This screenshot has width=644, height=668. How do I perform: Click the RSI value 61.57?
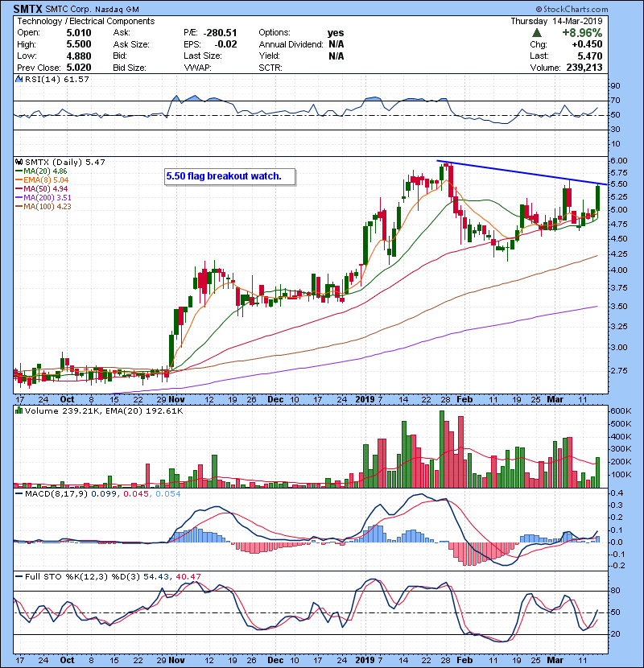click(x=76, y=79)
